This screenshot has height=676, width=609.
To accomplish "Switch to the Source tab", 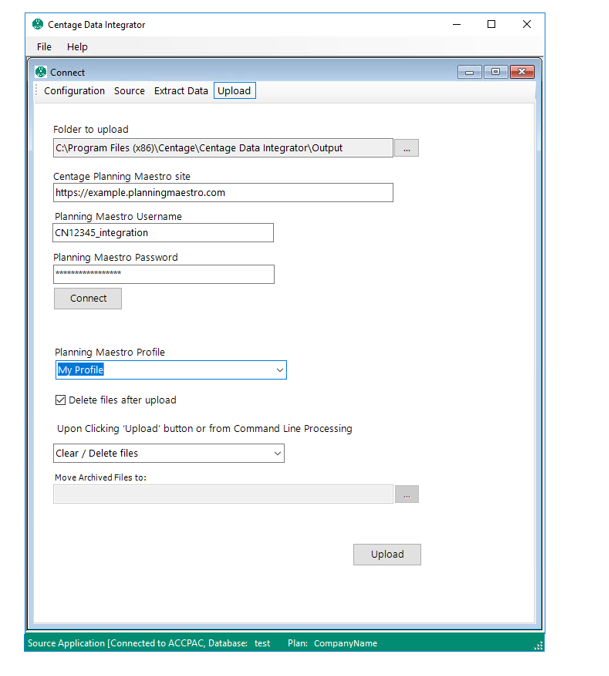I will pyautogui.click(x=129, y=91).
